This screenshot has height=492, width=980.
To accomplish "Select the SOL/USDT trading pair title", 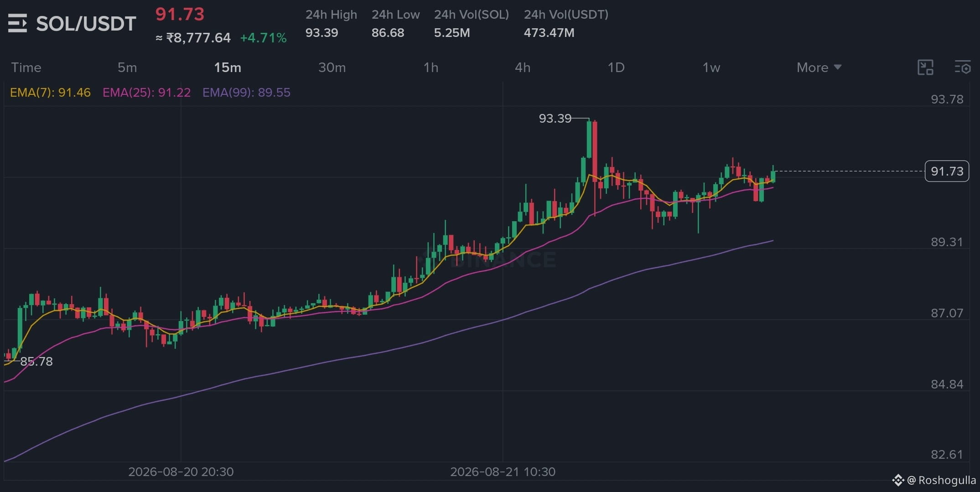I will coord(86,24).
